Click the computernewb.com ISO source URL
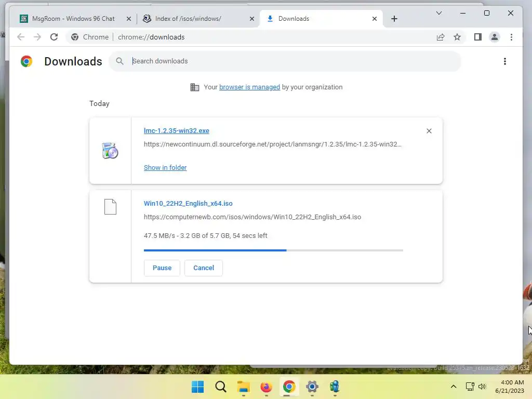This screenshot has height=399, width=532. tap(252, 217)
